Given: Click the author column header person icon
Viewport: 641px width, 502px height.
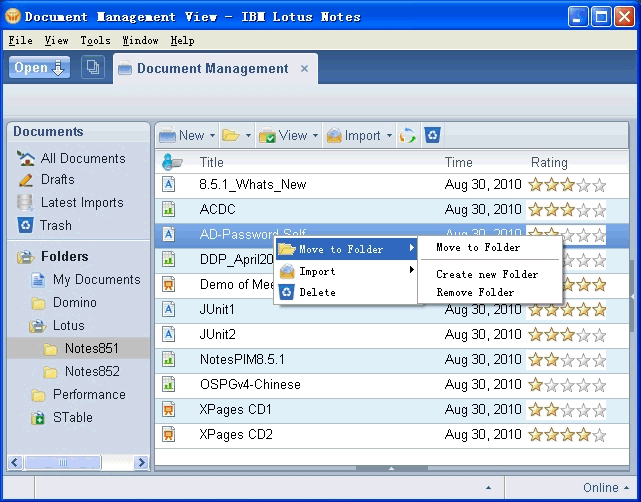Looking at the screenshot, I should [172, 162].
